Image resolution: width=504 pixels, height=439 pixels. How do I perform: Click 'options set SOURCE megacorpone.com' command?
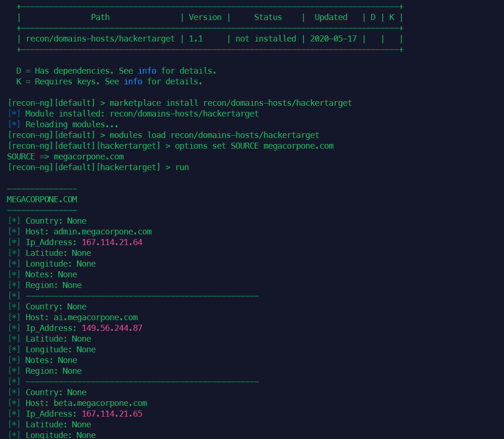[x=254, y=146]
